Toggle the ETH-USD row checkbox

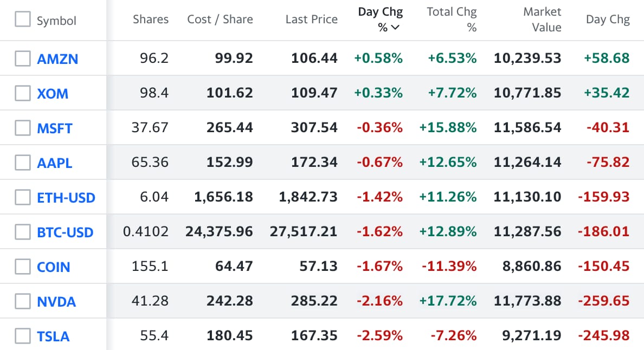click(23, 197)
